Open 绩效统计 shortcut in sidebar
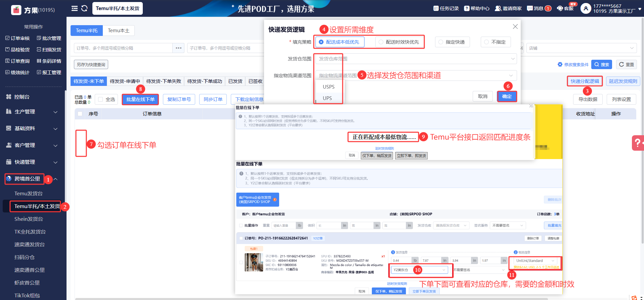This screenshot has height=300, width=644. [17, 72]
